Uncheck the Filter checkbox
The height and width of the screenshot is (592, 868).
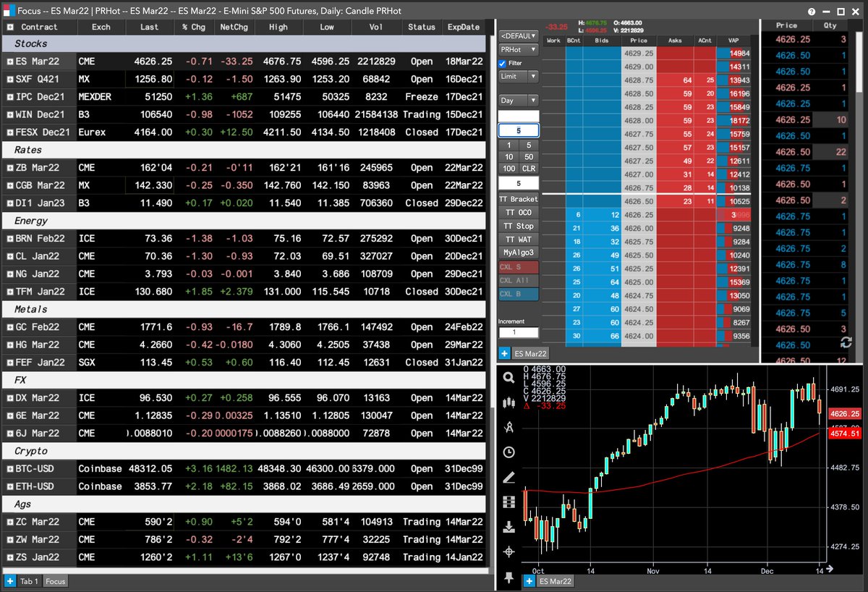(503, 63)
